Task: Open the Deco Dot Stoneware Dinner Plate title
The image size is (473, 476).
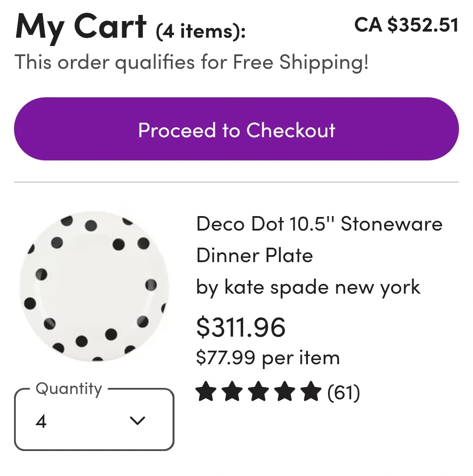Action: click(x=319, y=239)
